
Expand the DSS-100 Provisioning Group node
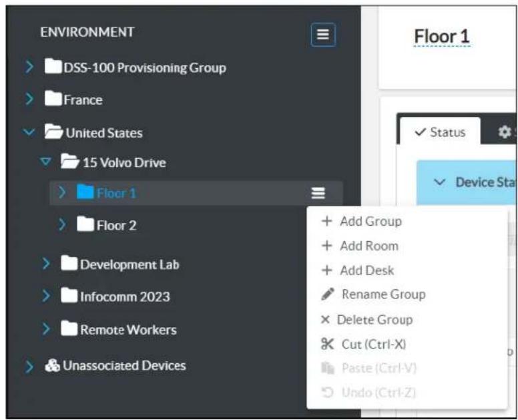tap(29, 67)
